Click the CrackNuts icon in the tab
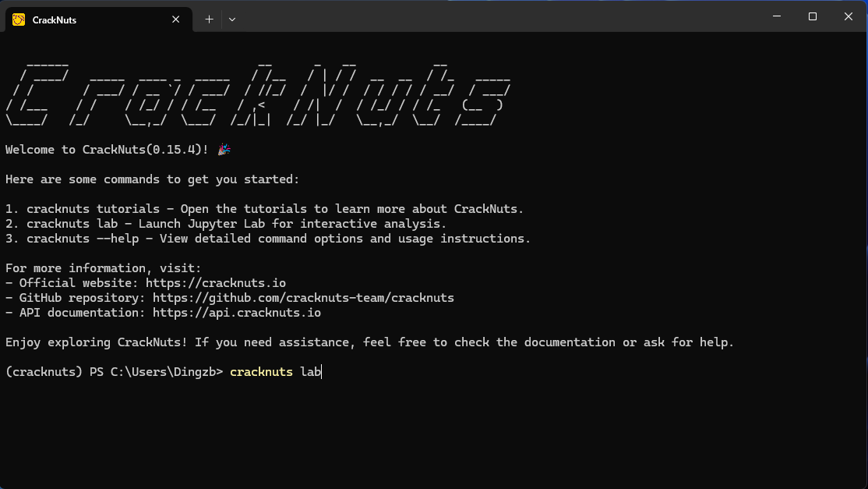The height and width of the screenshot is (489, 868). click(19, 19)
